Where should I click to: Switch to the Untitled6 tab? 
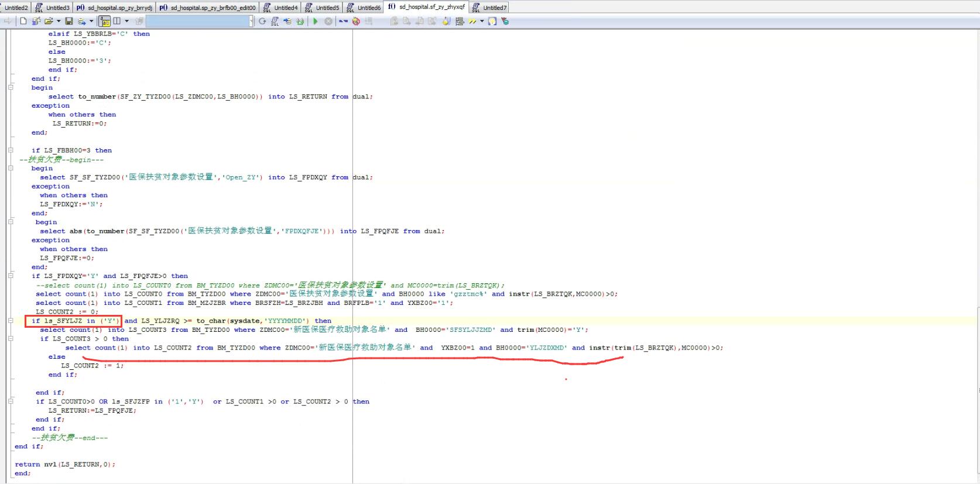click(x=364, y=8)
